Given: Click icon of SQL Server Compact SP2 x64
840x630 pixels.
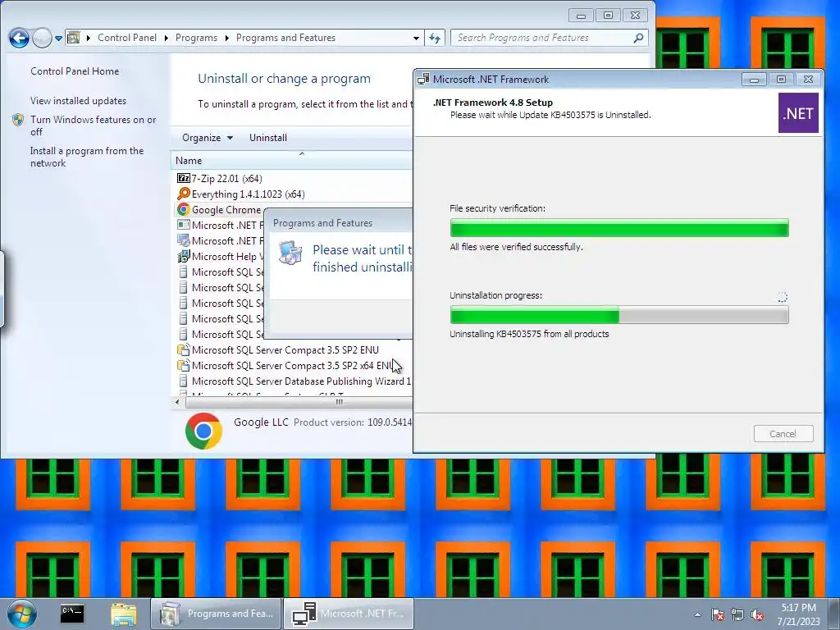Looking at the screenshot, I should (183, 365).
